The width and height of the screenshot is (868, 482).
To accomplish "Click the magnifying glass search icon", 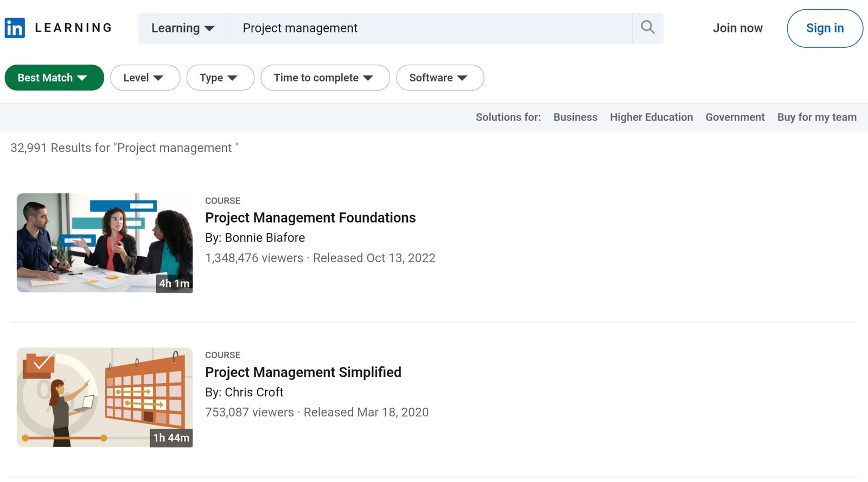I will coord(648,28).
